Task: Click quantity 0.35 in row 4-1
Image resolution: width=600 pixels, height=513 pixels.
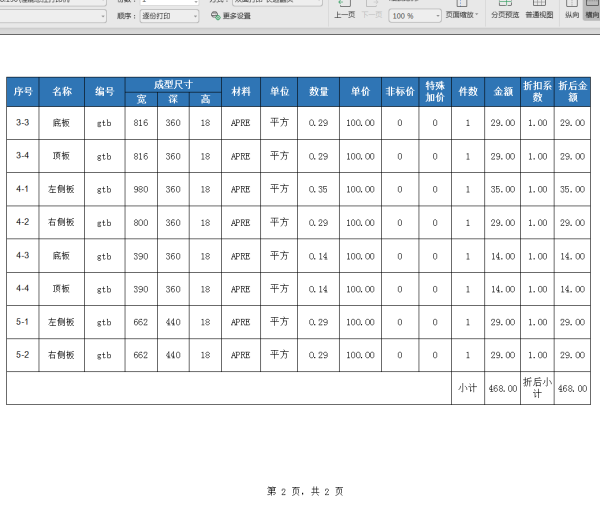Action: pyautogui.click(x=318, y=189)
